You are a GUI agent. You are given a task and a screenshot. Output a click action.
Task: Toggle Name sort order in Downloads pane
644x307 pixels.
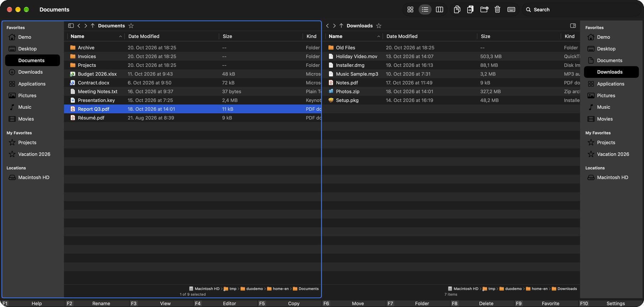pyautogui.click(x=379, y=36)
